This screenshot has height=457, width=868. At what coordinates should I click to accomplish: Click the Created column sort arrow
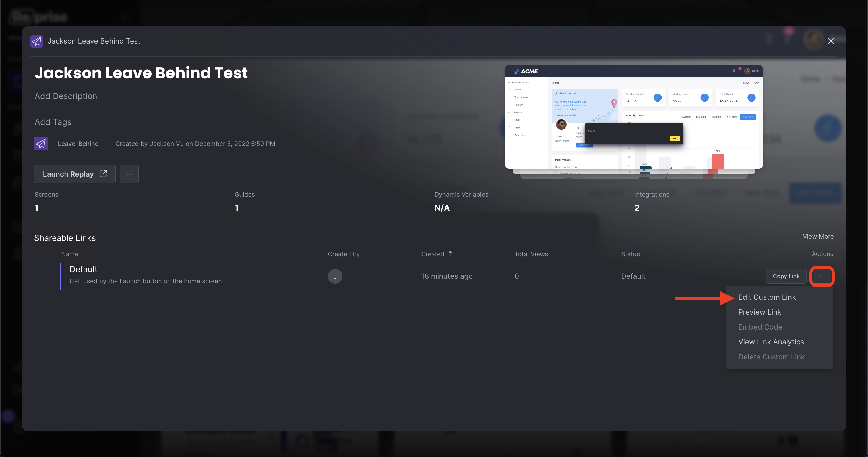point(450,254)
